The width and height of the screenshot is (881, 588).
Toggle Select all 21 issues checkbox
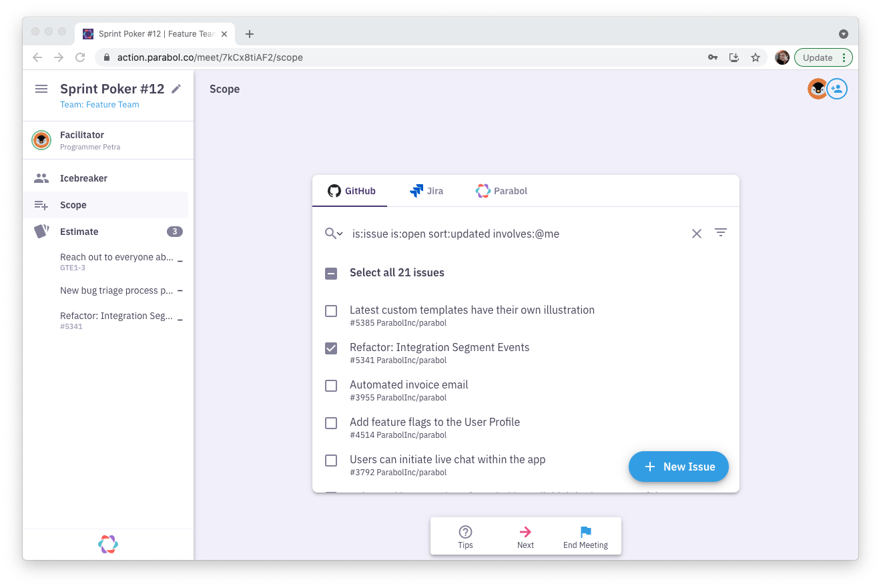(331, 273)
